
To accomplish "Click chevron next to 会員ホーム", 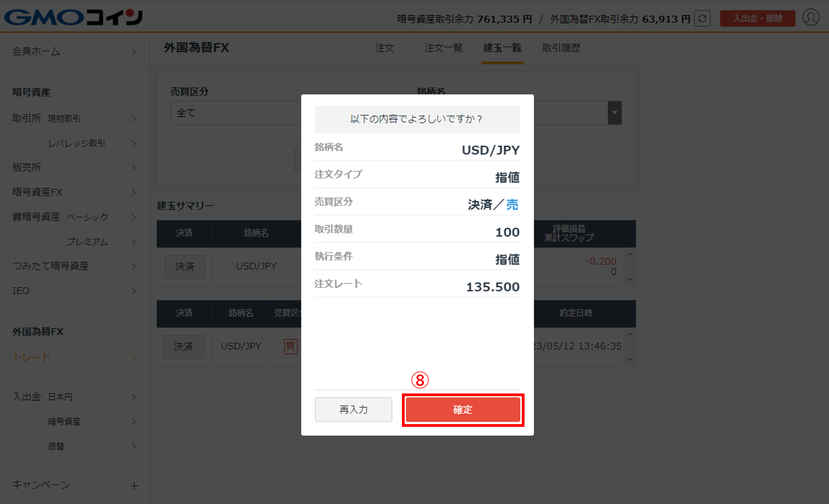I will (134, 51).
